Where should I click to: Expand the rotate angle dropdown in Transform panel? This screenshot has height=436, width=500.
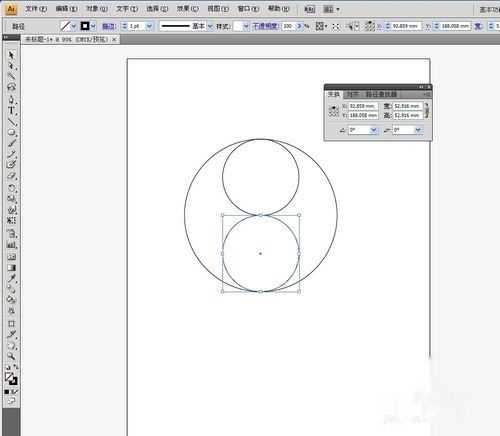point(374,130)
